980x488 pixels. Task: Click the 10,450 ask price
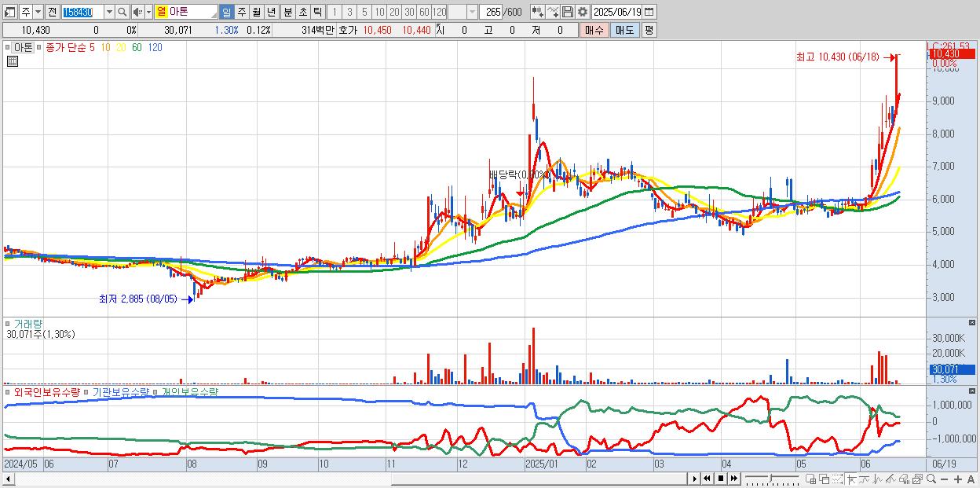[377, 30]
